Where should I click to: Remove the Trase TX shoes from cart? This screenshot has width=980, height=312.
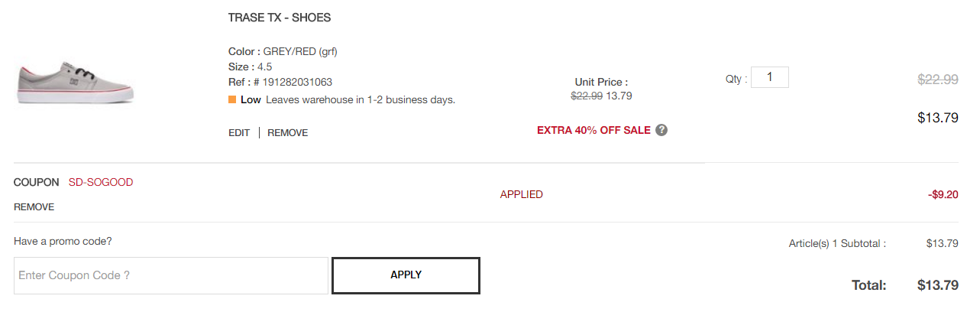point(288,133)
